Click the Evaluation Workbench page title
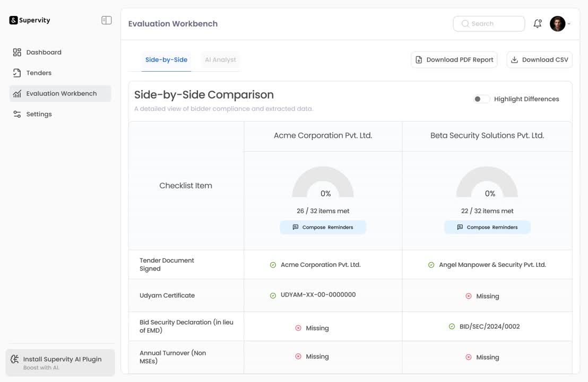 tap(173, 24)
